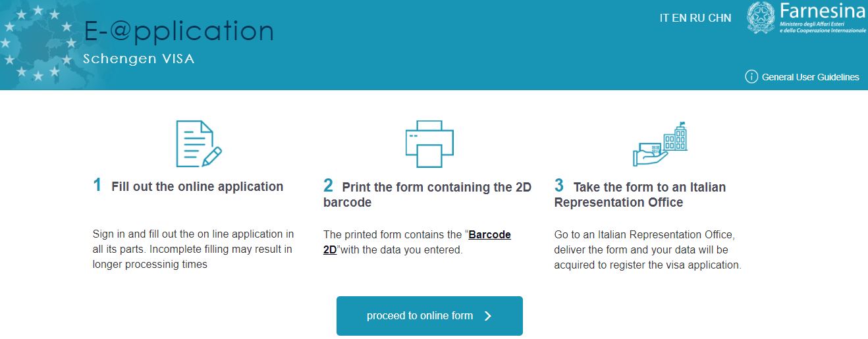Click the Schengen VISA subtitle
Screen dimensions: 868x339
click(x=139, y=59)
